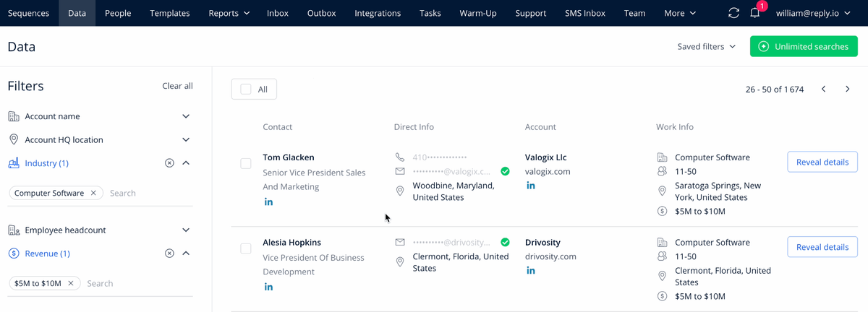The width and height of the screenshot is (868, 312).
Task: Click the Revenue dollar filter icon
Action: tap(14, 253)
